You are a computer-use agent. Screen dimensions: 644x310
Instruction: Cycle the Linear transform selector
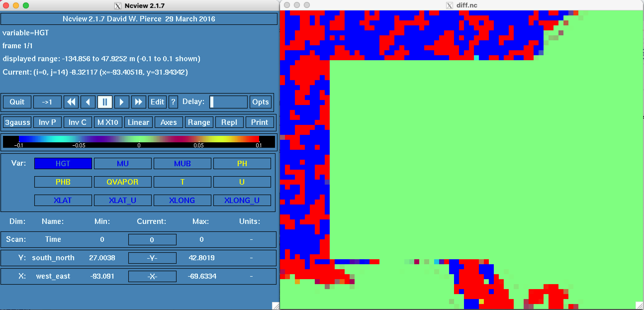138,122
